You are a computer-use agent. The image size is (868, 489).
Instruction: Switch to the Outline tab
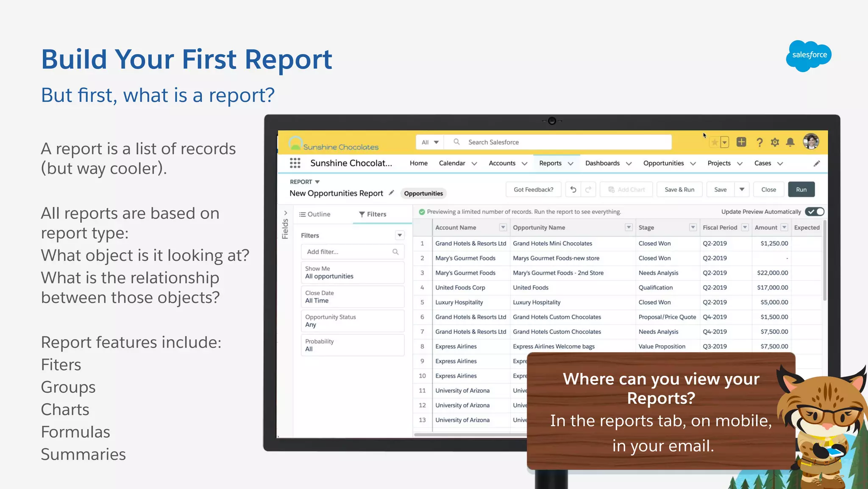tap(315, 215)
